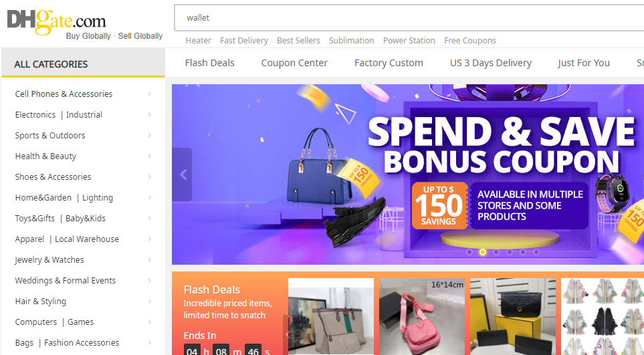Go to previous banner slide arrow
This screenshot has height=355, width=644.
click(183, 175)
